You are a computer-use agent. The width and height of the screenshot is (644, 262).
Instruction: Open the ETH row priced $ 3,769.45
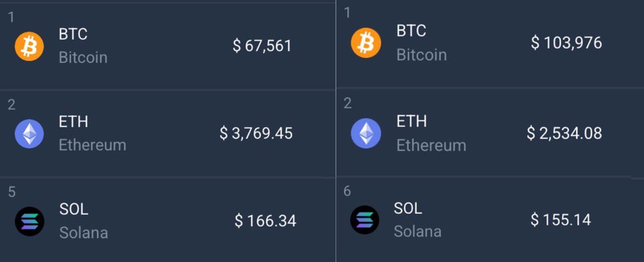(167, 134)
